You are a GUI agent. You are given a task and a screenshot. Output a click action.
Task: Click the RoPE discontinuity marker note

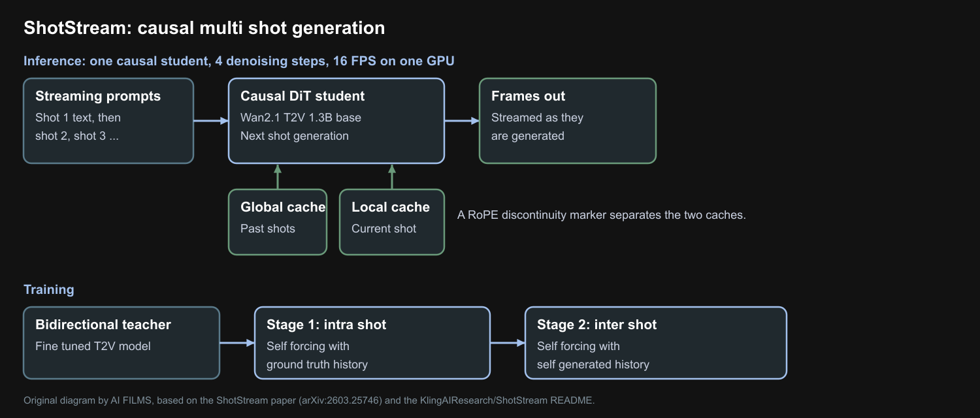[602, 215]
